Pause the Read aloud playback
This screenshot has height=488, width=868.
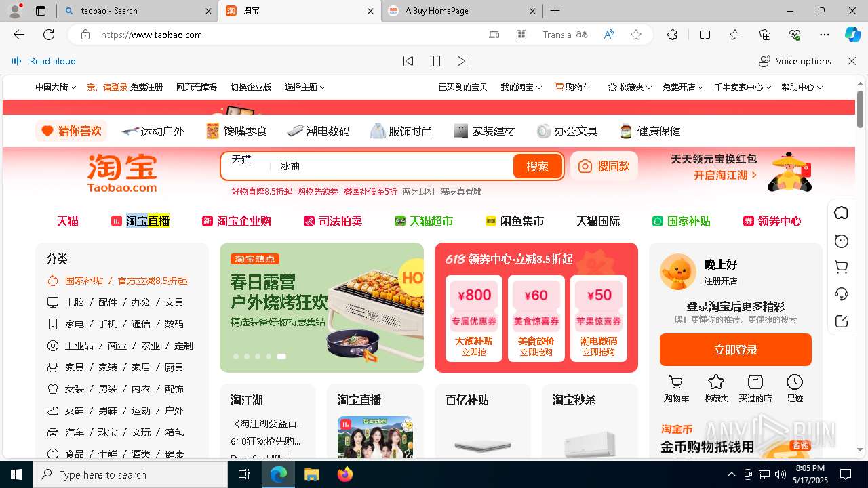pyautogui.click(x=435, y=61)
